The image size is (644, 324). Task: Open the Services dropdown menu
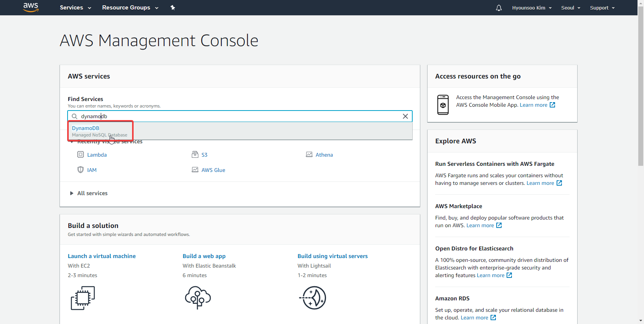point(75,8)
